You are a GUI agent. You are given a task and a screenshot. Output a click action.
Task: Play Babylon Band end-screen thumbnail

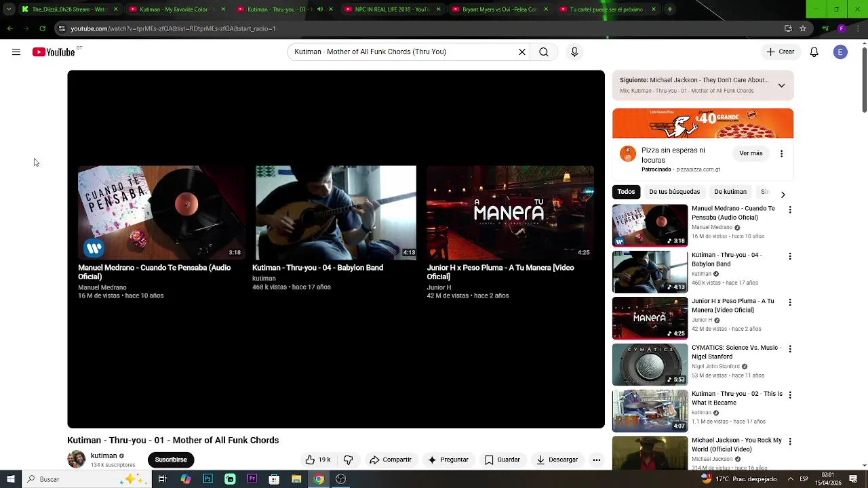[x=336, y=213]
